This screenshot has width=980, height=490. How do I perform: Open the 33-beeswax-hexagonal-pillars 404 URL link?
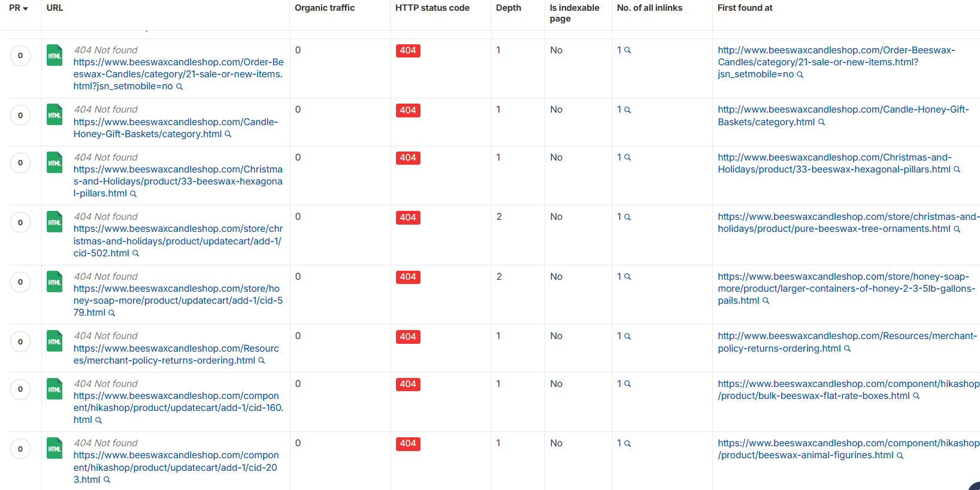pyautogui.click(x=178, y=182)
